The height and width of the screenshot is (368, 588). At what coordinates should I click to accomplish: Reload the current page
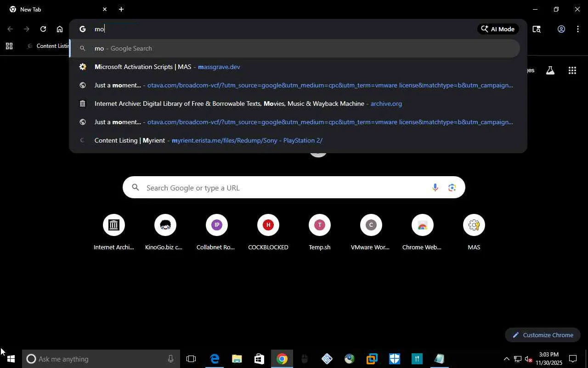pos(43,29)
